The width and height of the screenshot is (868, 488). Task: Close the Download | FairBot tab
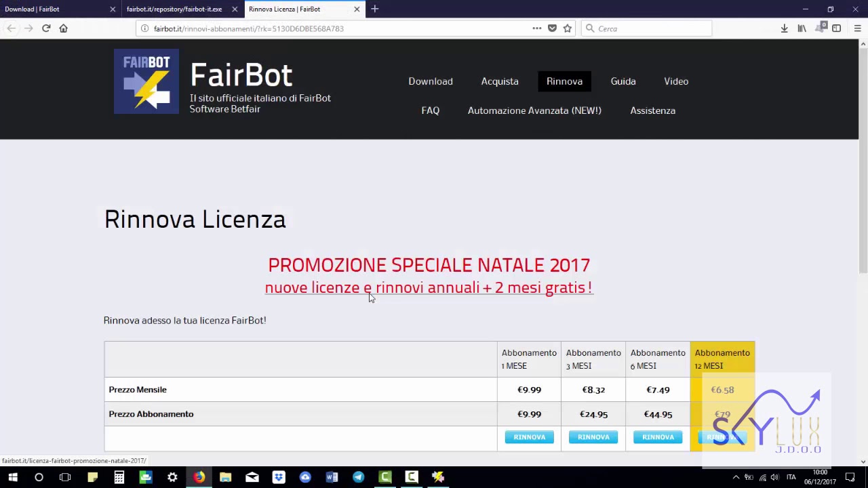click(x=113, y=9)
